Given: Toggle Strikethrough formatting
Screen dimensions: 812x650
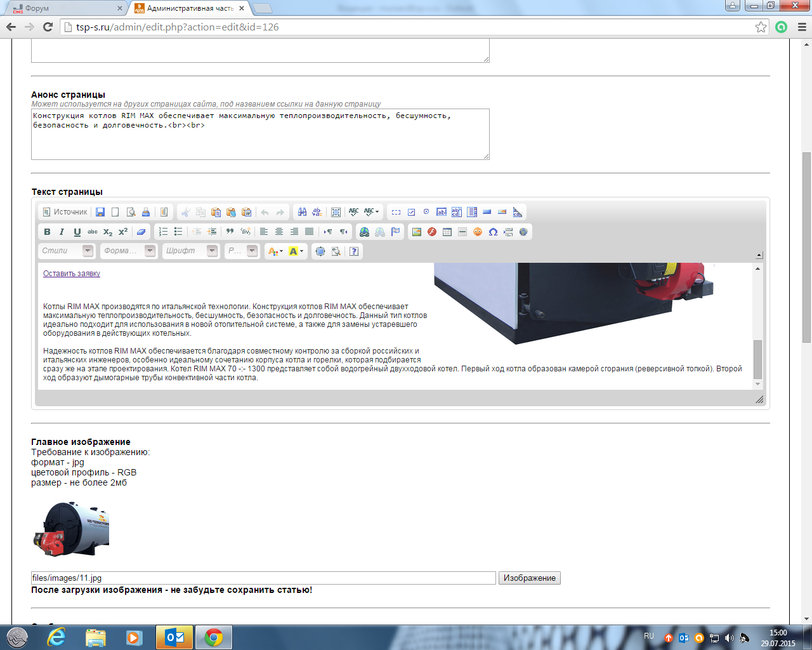Looking at the screenshot, I should click(x=93, y=232).
